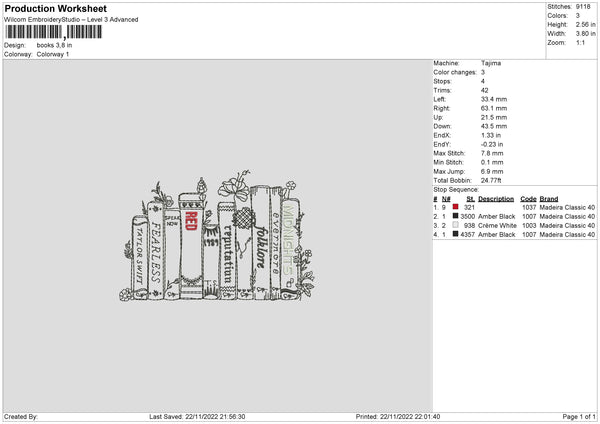This screenshot has width=600, height=424.
Task: Click the Brand column header
Action: [x=551, y=198]
